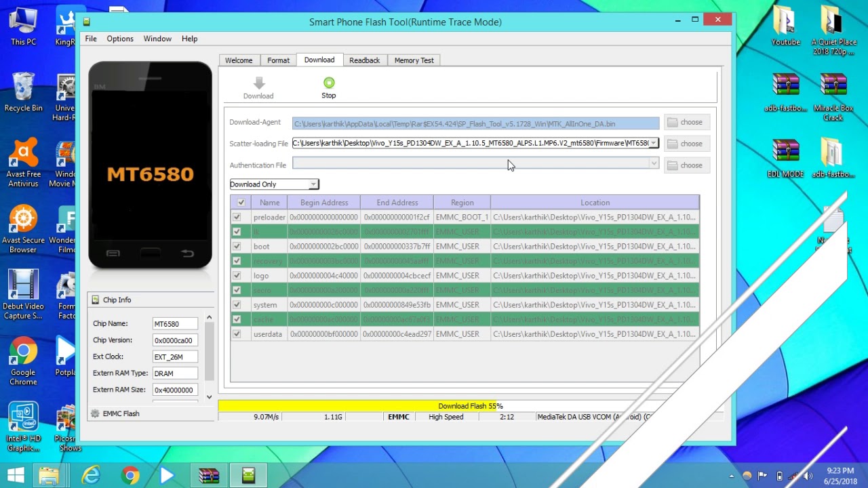This screenshot has width=868, height=488.
Task: Toggle the boot partition checkbox
Action: (237, 246)
